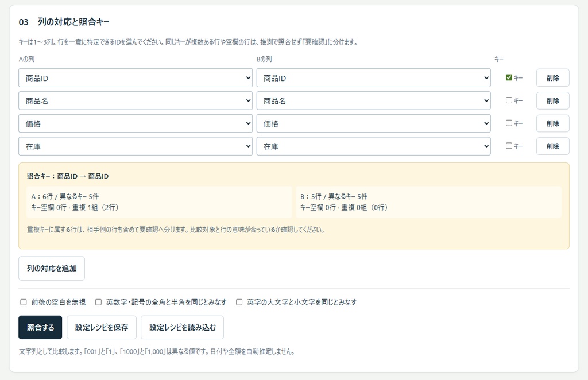Click the text B：5行 / 異なるキー 5件

[x=334, y=196]
